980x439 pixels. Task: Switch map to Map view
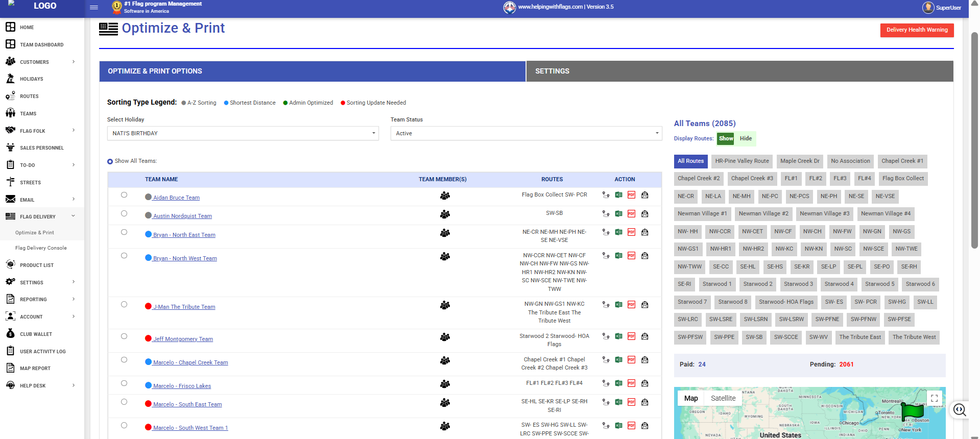[x=691, y=398]
